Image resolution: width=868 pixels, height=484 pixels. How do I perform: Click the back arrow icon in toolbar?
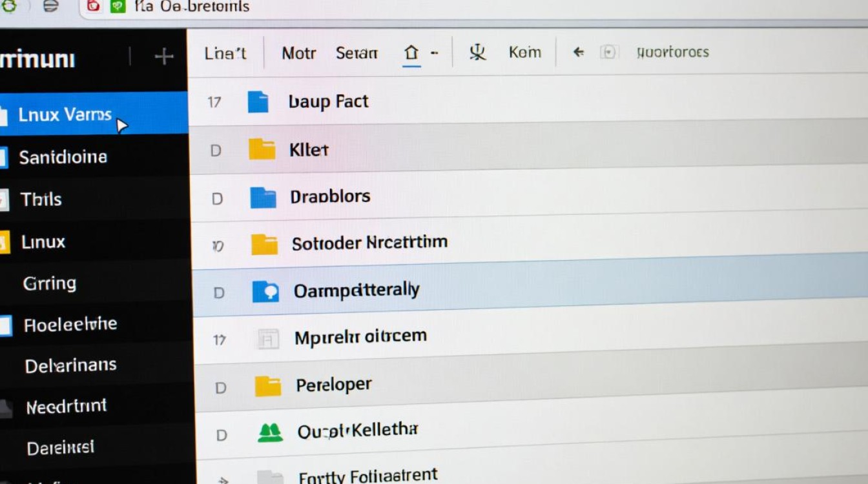point(579,52)
